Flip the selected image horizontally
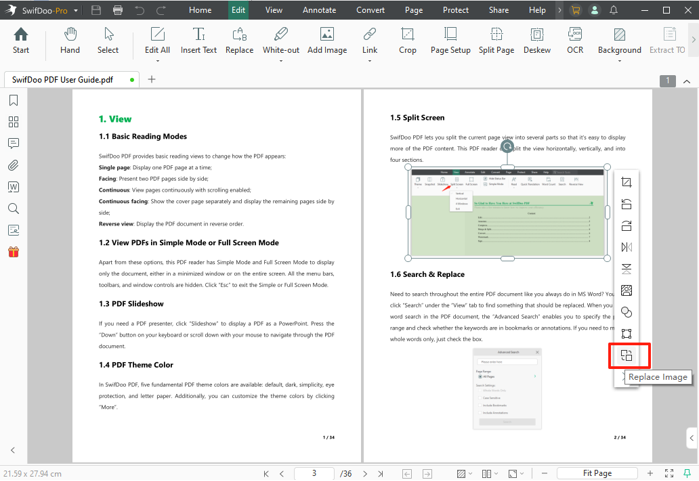This screenshot has height=481, width=699. tap(626, 247)
